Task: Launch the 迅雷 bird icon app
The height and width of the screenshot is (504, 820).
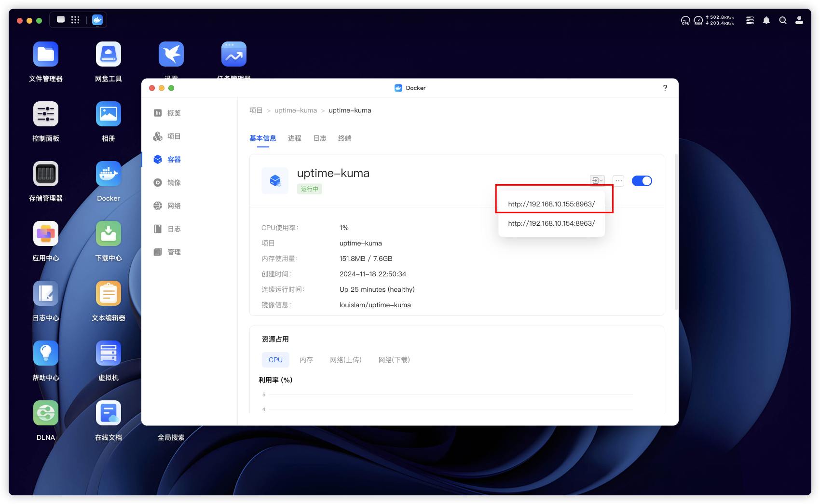Action: (171, 54)
